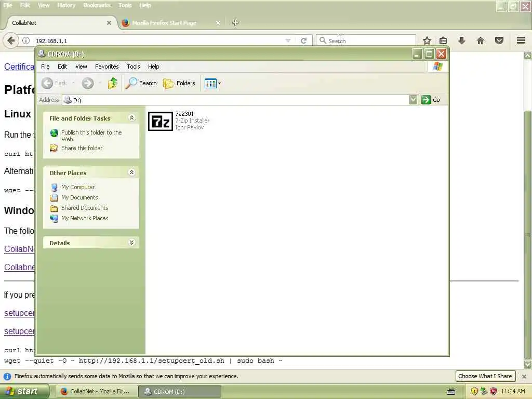Click the Firefox Search input field
This screenshot has width=532, height=399.
[366, 41]
